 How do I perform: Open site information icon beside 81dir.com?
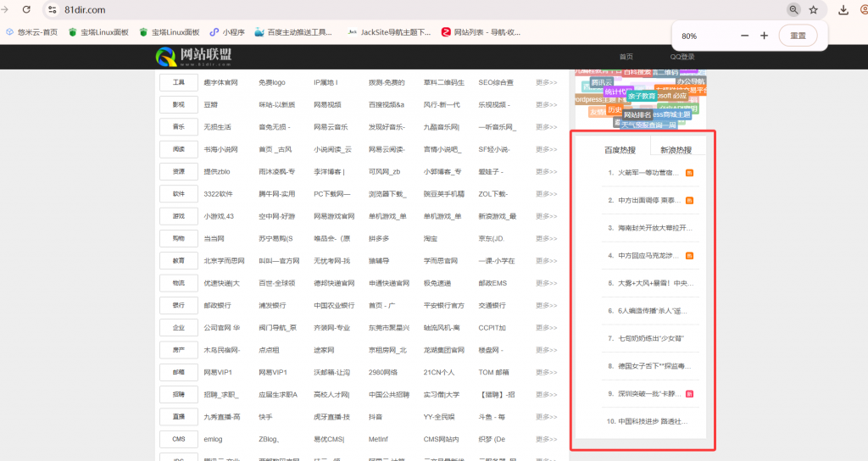point(52,9)
